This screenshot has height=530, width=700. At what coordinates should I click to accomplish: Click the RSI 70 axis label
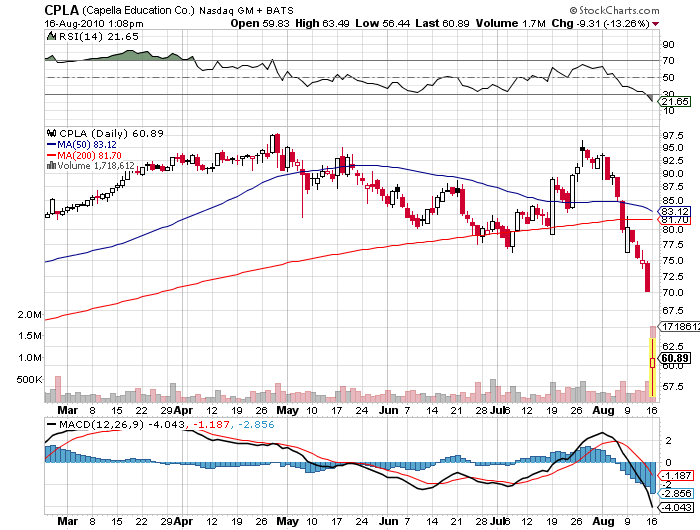[x=668, y=60]
